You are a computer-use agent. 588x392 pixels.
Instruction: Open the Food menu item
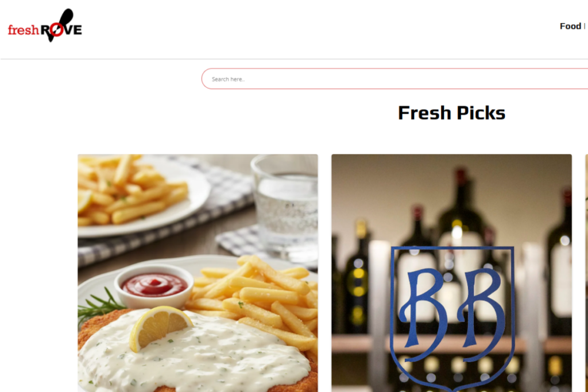(x=570, y=26)
